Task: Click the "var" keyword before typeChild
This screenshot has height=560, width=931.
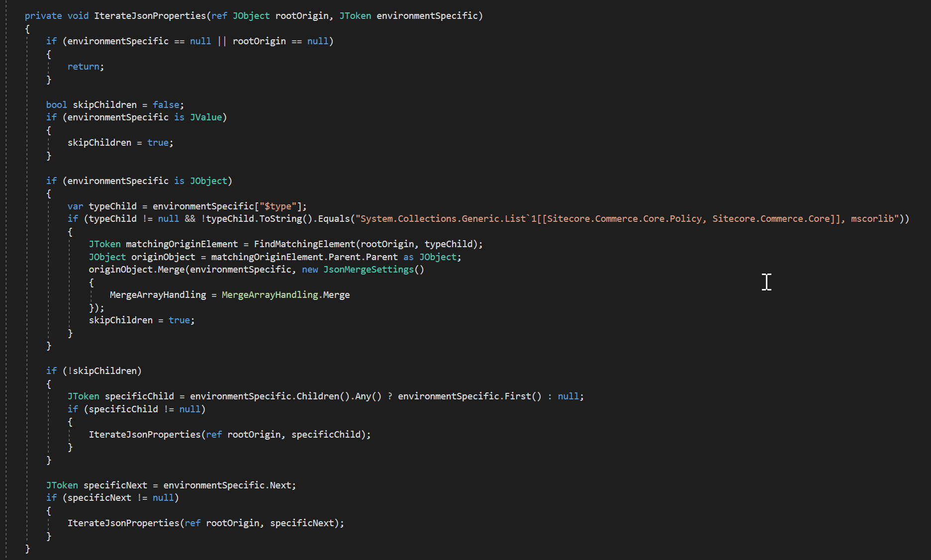Action: 75,206
